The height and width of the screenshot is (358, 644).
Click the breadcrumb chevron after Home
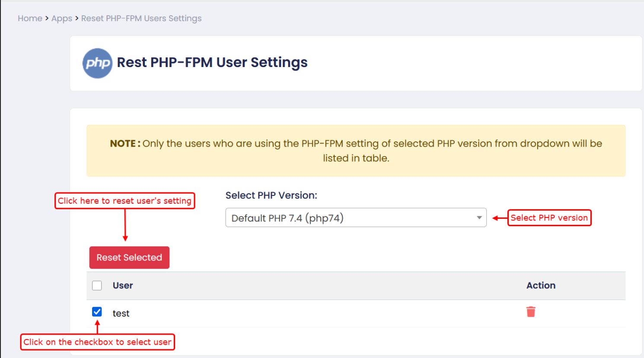click(47, 18)
